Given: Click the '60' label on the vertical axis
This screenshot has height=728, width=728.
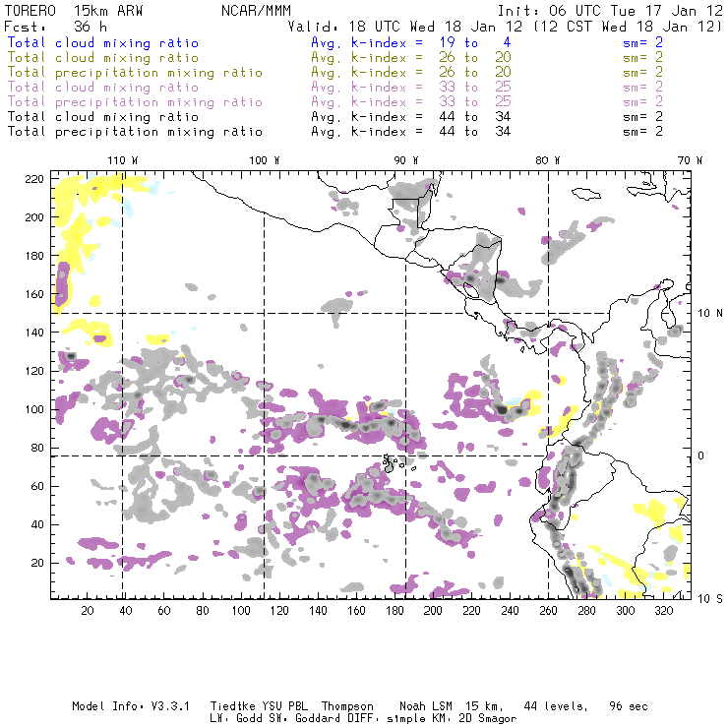Looking at the screenshot, I should (37, 486).
